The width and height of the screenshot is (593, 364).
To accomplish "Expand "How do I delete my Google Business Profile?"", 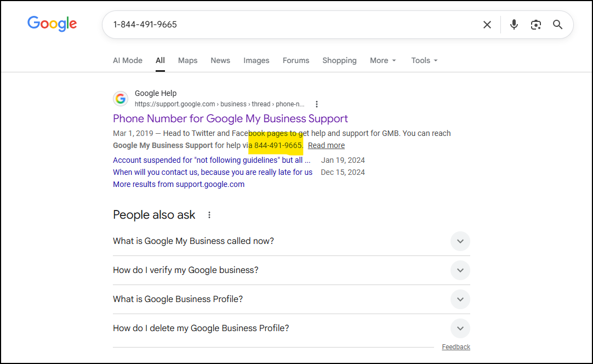I will click(x=460, y=328).
